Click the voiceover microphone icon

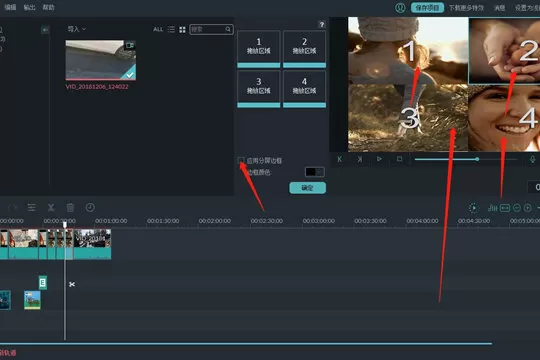coord(532,159)
